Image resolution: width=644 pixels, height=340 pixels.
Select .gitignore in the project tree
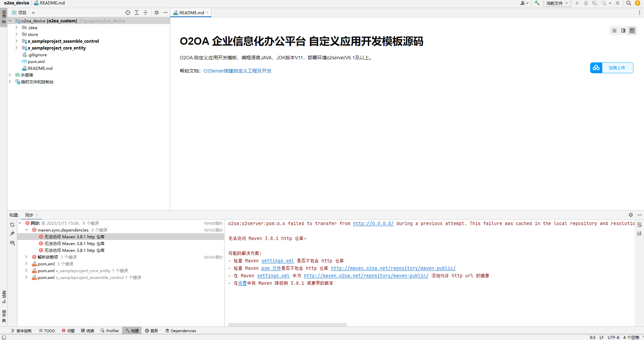[37, 55]
